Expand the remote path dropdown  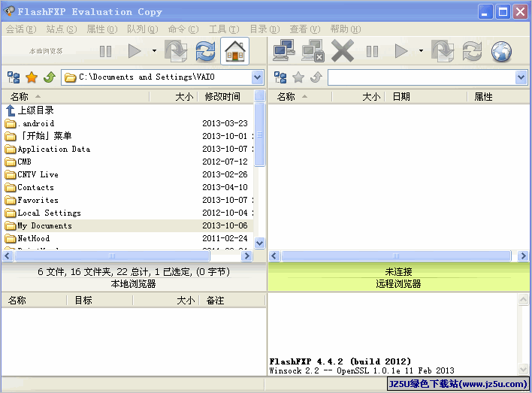click(521, 77)
